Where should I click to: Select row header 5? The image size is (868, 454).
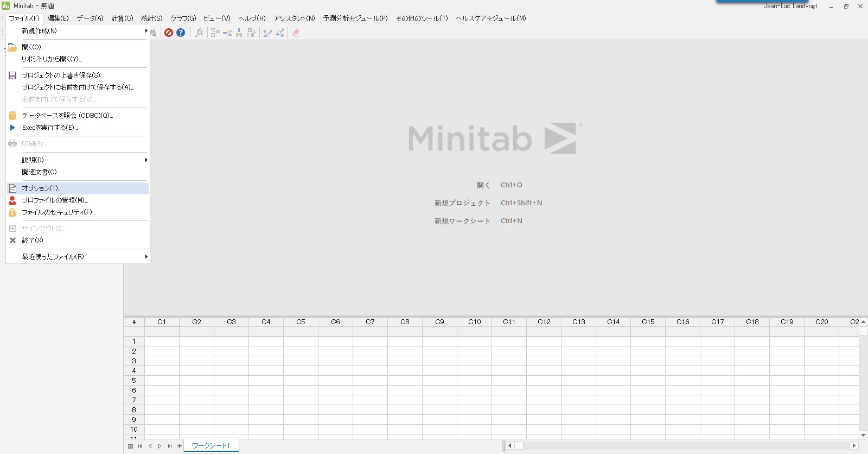[134, 381]
